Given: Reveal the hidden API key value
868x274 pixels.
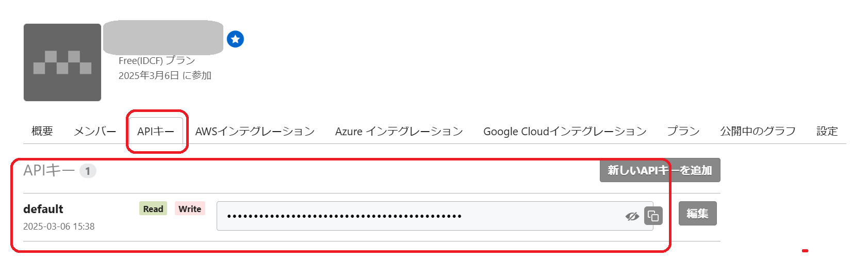Looking at the screenshot, I should click(x=632, y=216).
